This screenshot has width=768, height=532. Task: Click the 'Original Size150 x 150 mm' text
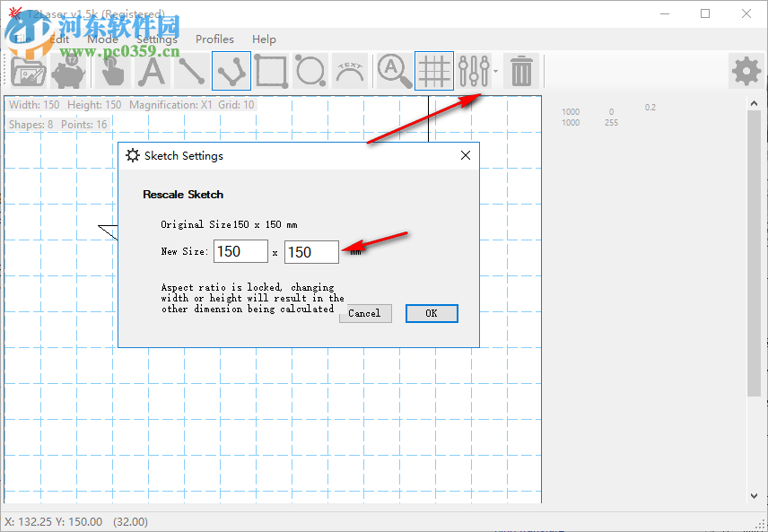tap(229, 225)
